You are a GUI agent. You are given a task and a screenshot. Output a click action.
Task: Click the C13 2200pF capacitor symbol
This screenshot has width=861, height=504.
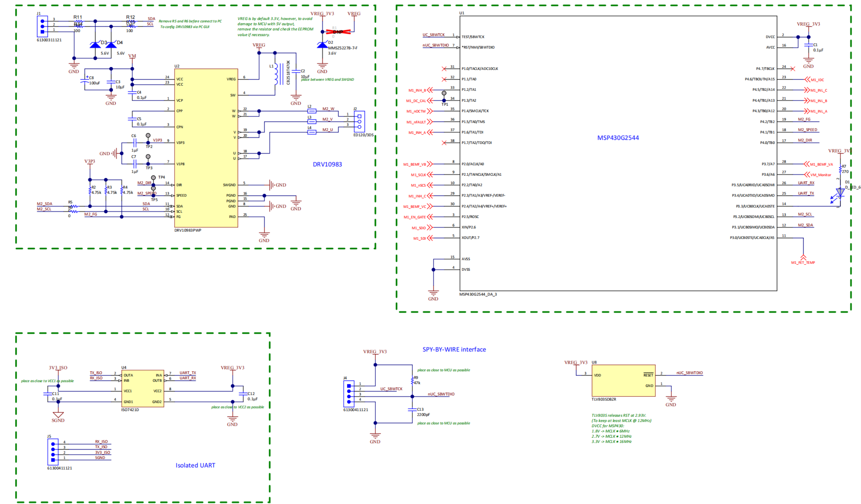click(x=412, y=409)
